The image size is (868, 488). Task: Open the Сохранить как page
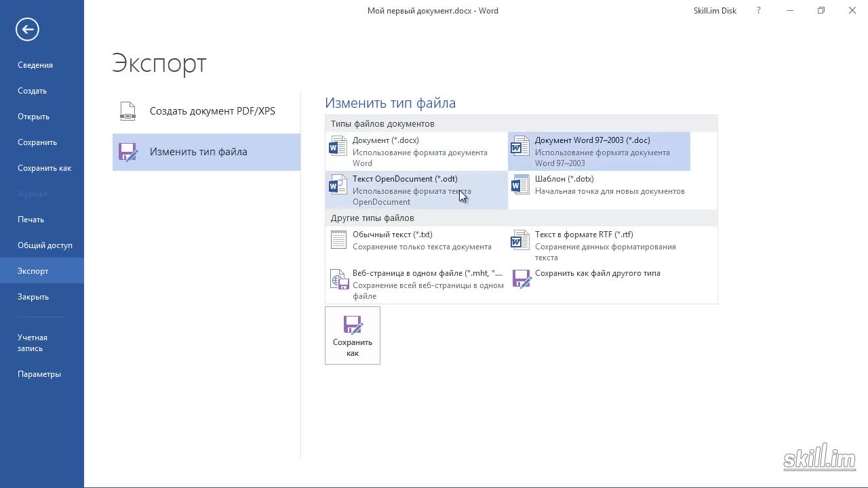pyautogui.click(x=42, y=168)
